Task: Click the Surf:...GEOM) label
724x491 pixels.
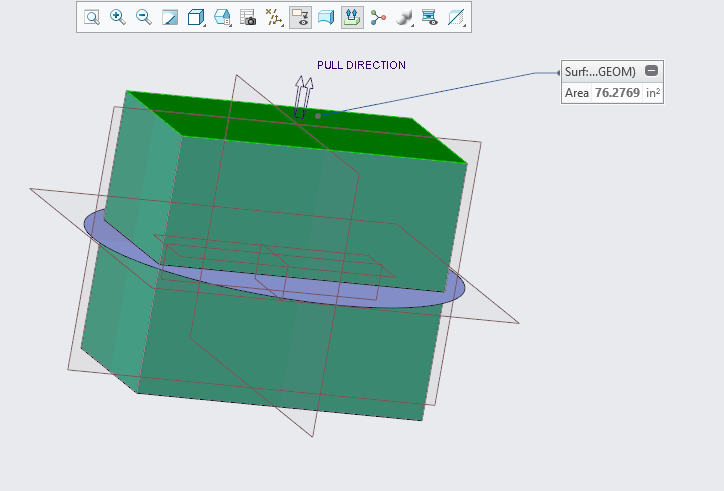Action: (600, 72)
